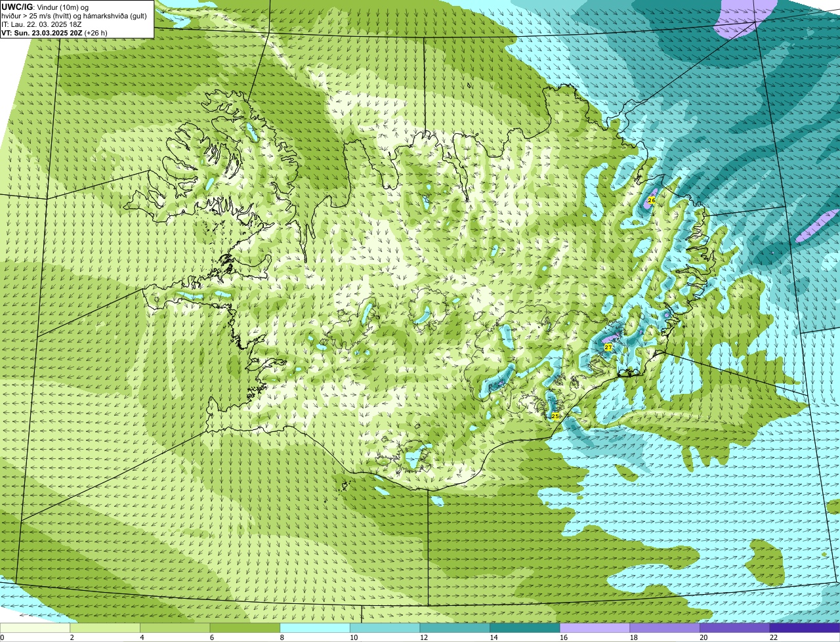Screen dimensions: 840x642
Task: Click the scale label '22' on color bar
Action: click(x=774, y=637)
